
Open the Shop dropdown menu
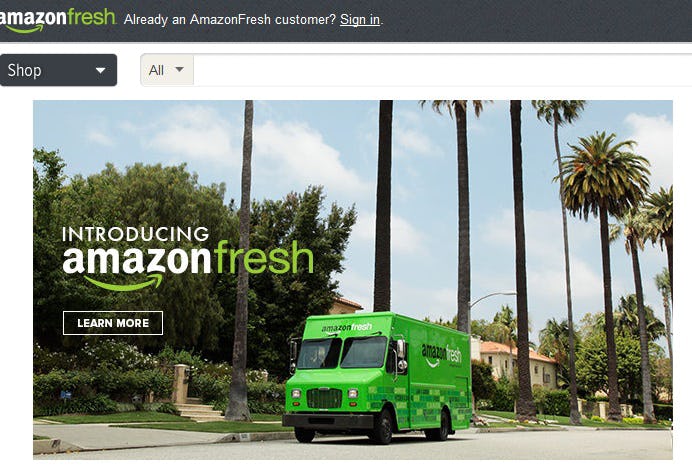58,70
